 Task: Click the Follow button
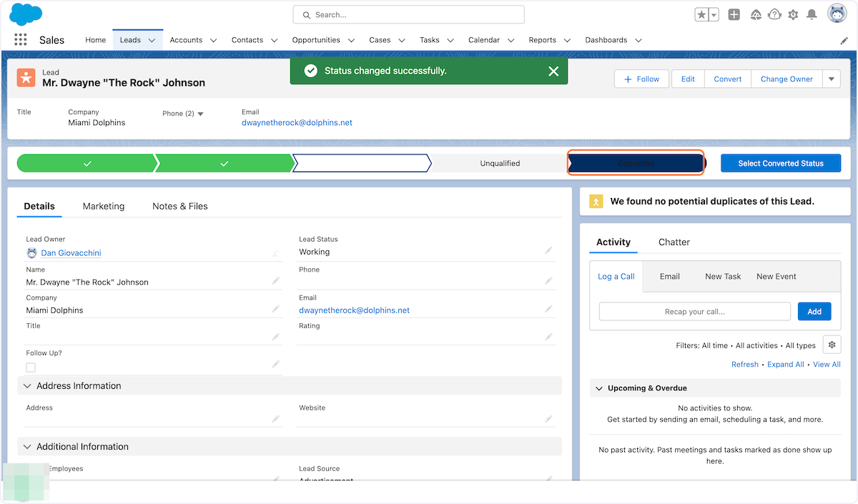pos(641,79)
